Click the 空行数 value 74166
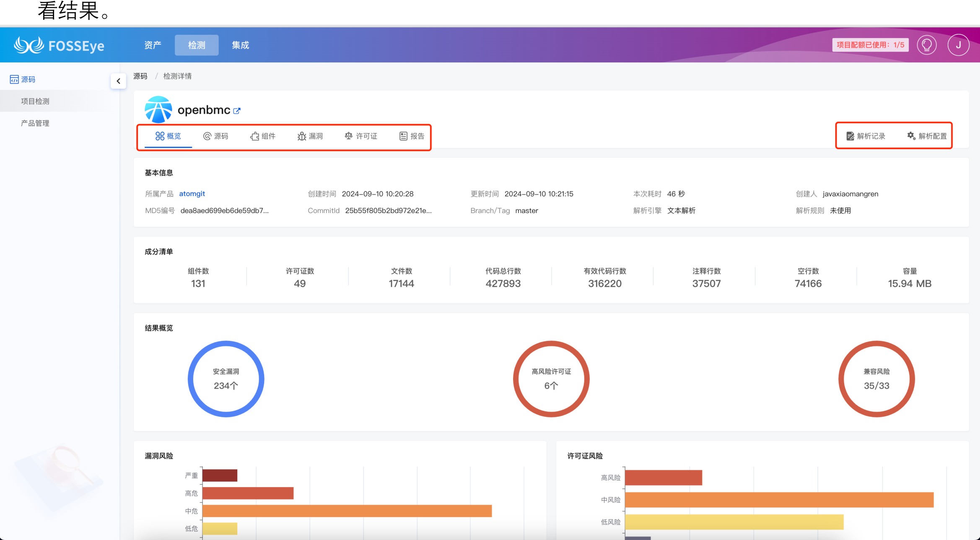The image size is (980, 540). pyautogui.click(x=808, y=284)
